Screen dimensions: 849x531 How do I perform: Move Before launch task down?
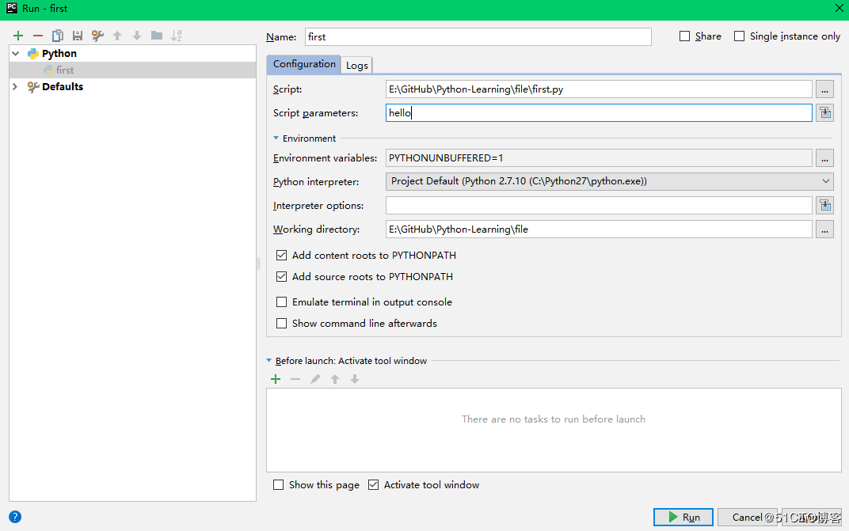pos(355,379)
